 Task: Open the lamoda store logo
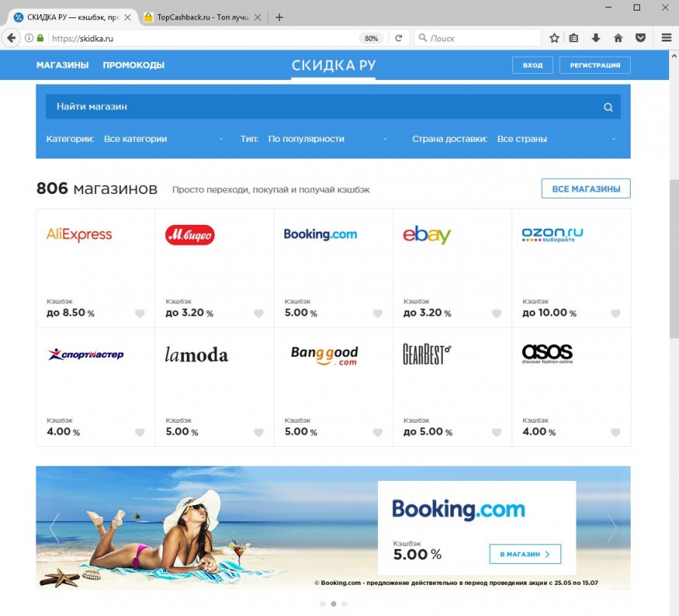point(196,355)
